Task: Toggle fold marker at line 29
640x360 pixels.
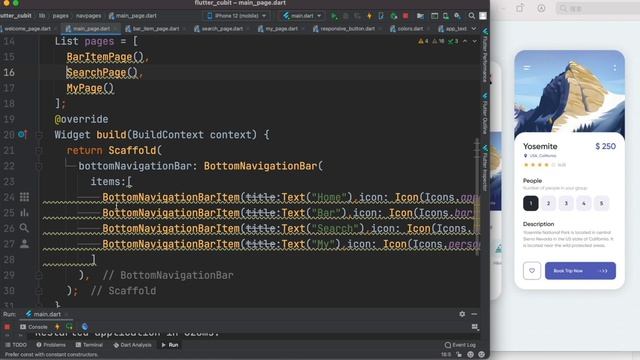Action: coord(39,275)
